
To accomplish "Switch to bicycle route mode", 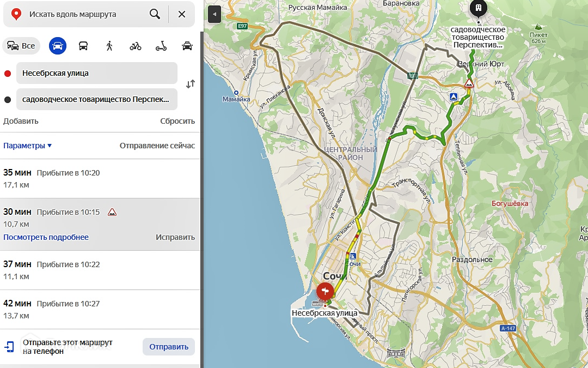I will pos(136,46).
